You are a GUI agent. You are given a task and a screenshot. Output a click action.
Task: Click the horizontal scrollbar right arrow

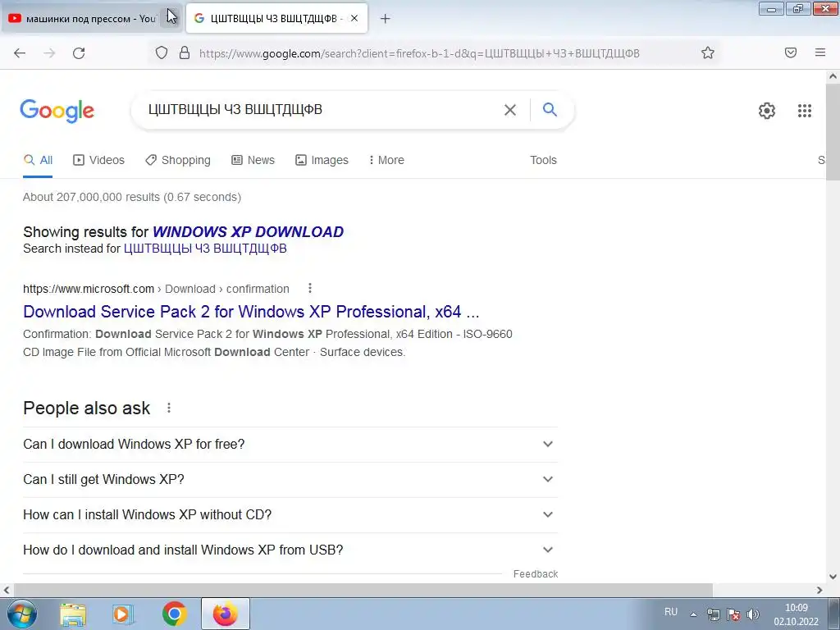tap(819, 590)
